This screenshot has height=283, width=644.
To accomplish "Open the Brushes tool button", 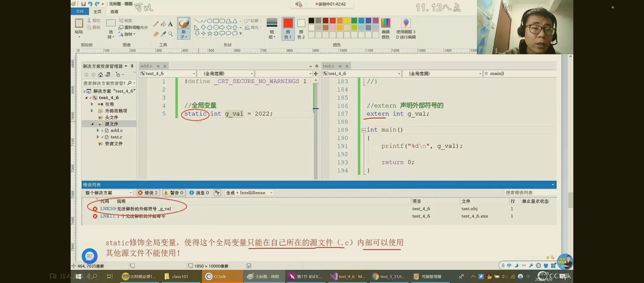I will tap(184, 28).
